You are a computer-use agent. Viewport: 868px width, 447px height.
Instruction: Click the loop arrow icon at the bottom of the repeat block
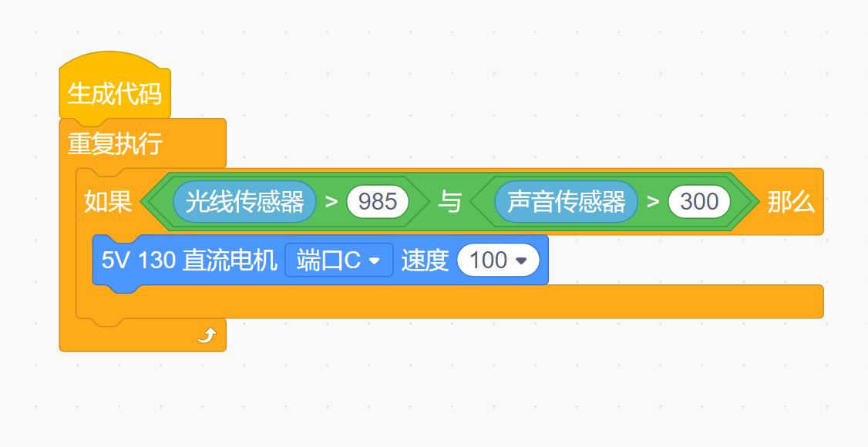207,335
